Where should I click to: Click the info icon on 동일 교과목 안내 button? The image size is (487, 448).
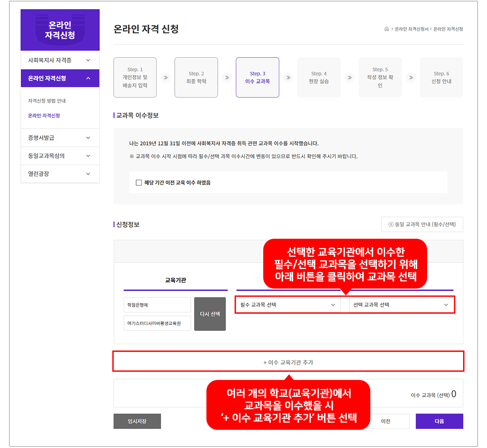pos(391,224)
